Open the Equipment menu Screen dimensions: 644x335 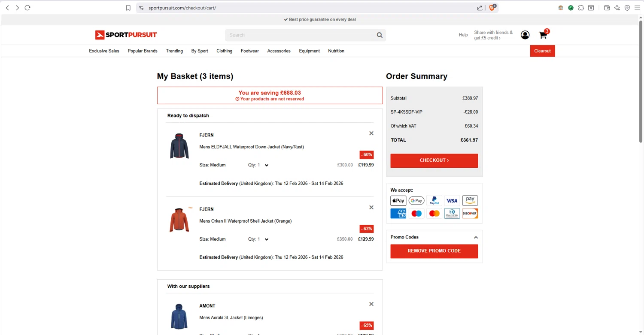pos(310,51)
